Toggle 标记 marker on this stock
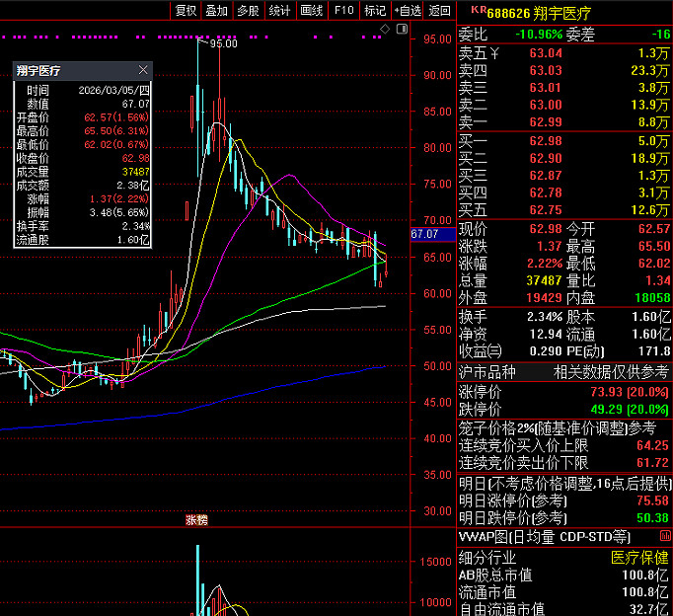The image size is (673, 616). tap(374, 11)
